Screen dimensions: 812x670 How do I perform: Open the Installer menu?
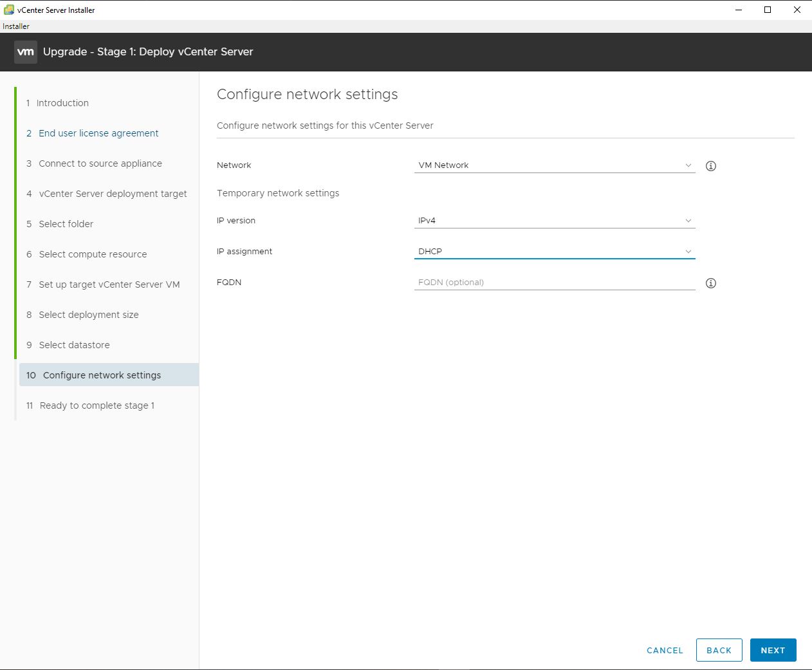coord(16,26)
